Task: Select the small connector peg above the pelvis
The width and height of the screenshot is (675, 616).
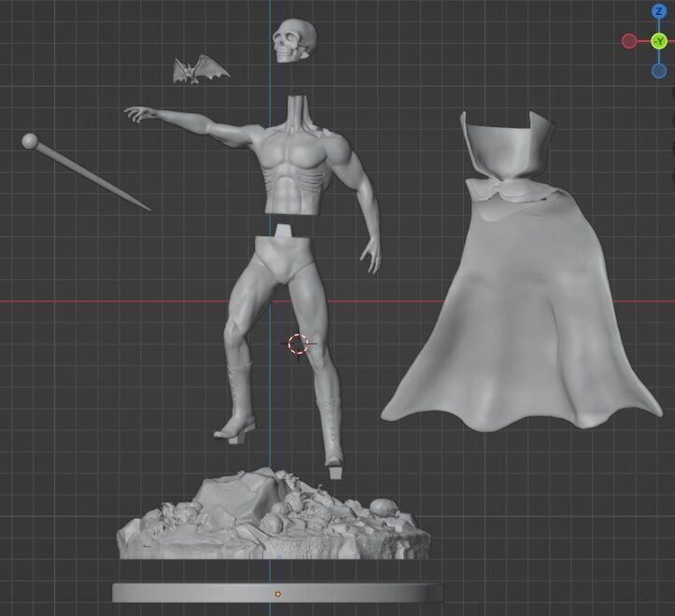Action: click(283, 231)
